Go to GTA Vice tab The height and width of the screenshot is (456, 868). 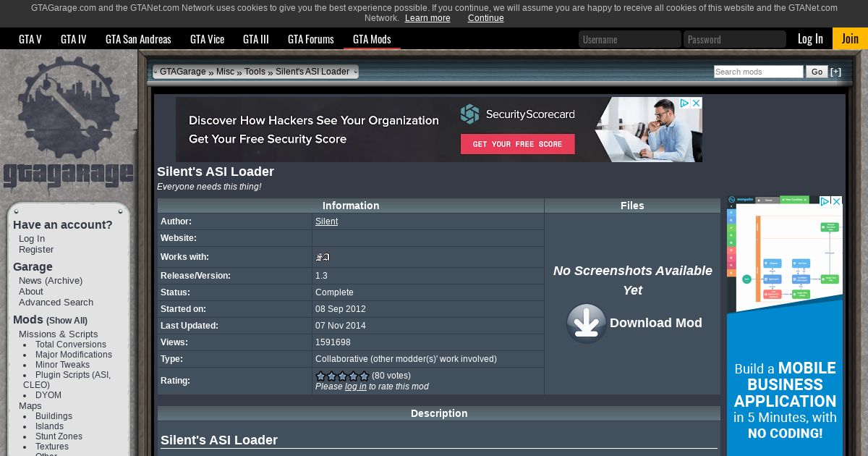(208, 39)
